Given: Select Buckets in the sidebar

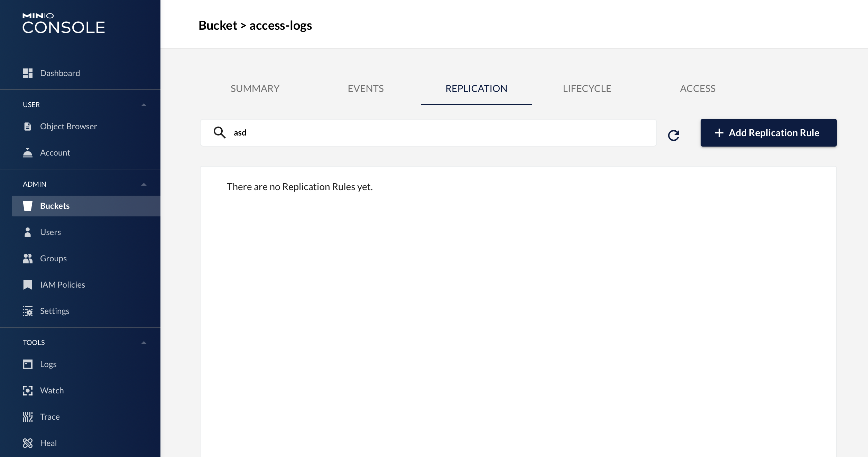Looking at the screenshot, I should (x=55, y=206).
